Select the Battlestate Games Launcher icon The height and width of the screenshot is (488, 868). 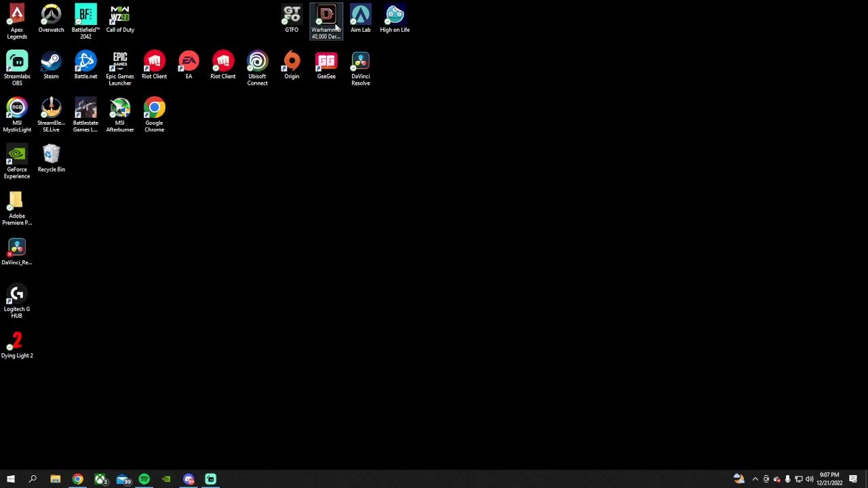[x=85, y=115]
